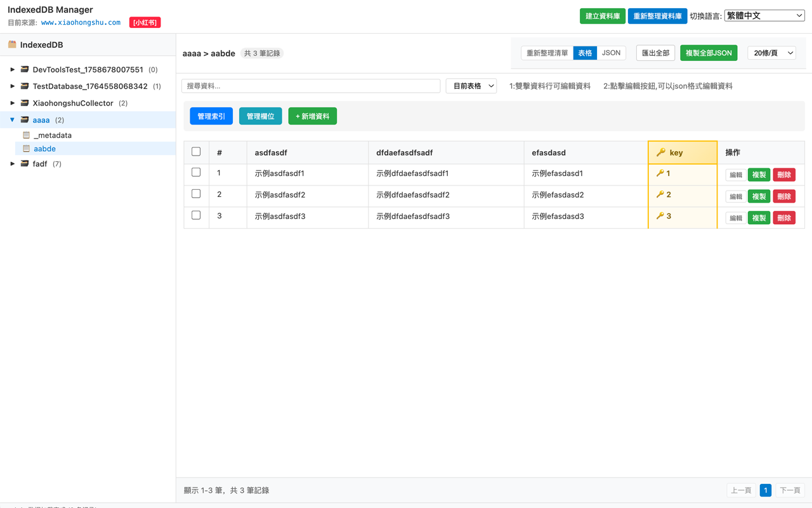
Task: Click the key icon in key column header
Action: coord(661,152)
